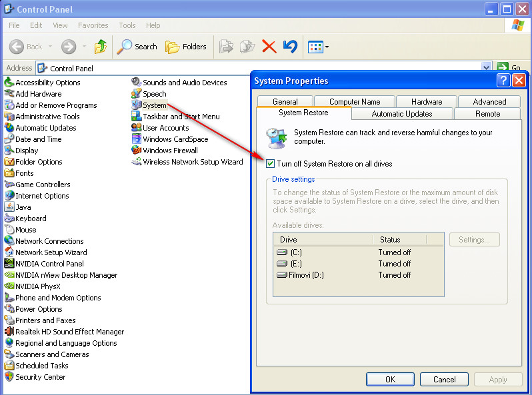
Task: Switch to the Computer Name tab
Action: tap(355, 102)
